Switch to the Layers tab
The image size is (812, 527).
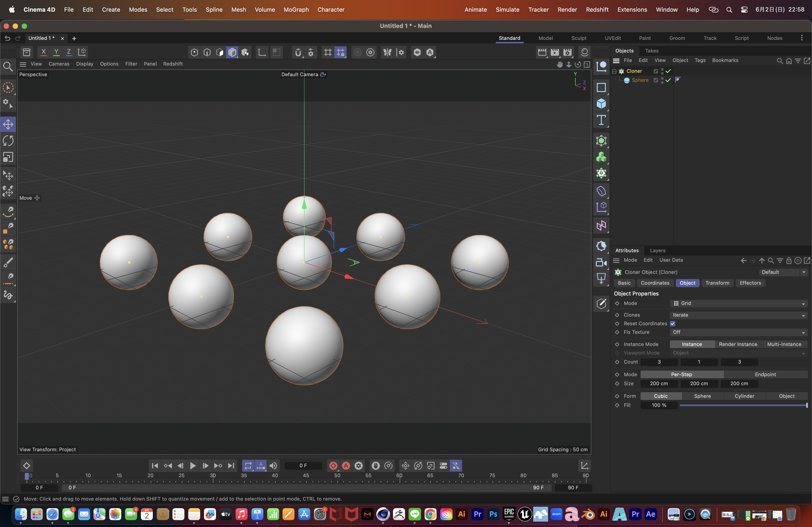pyautogui.click(x=658, y=250)
